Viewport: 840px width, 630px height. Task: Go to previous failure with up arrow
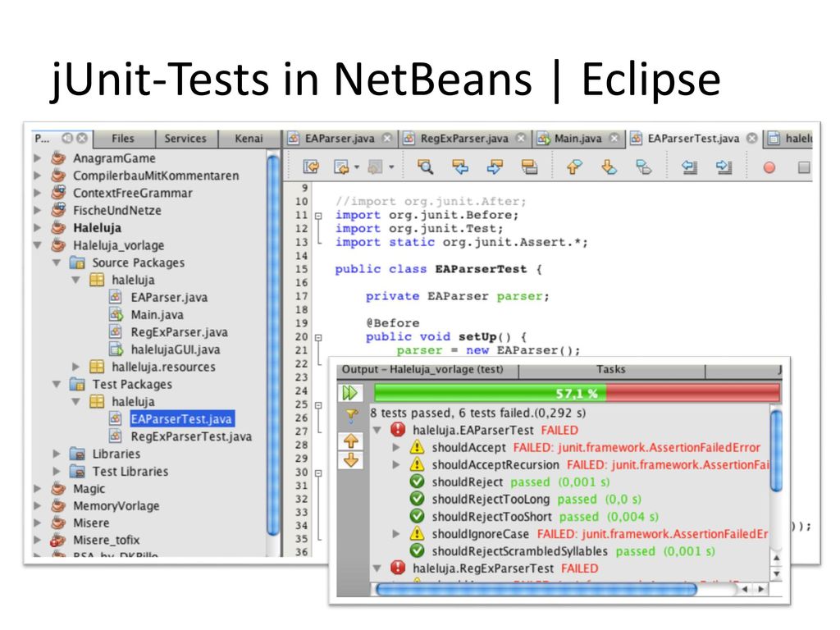(x=351, y=441)
